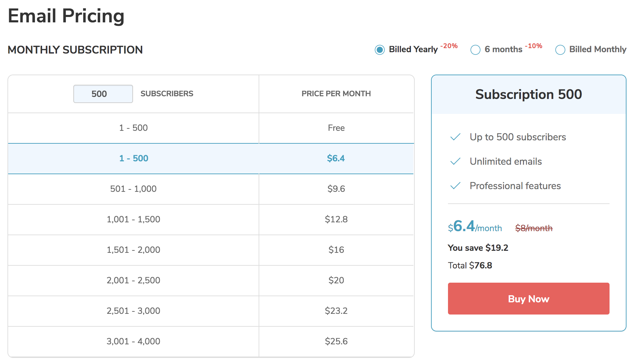
Task: Click the Free price cell
Action: pyautogui.click(x=336, y=128)
